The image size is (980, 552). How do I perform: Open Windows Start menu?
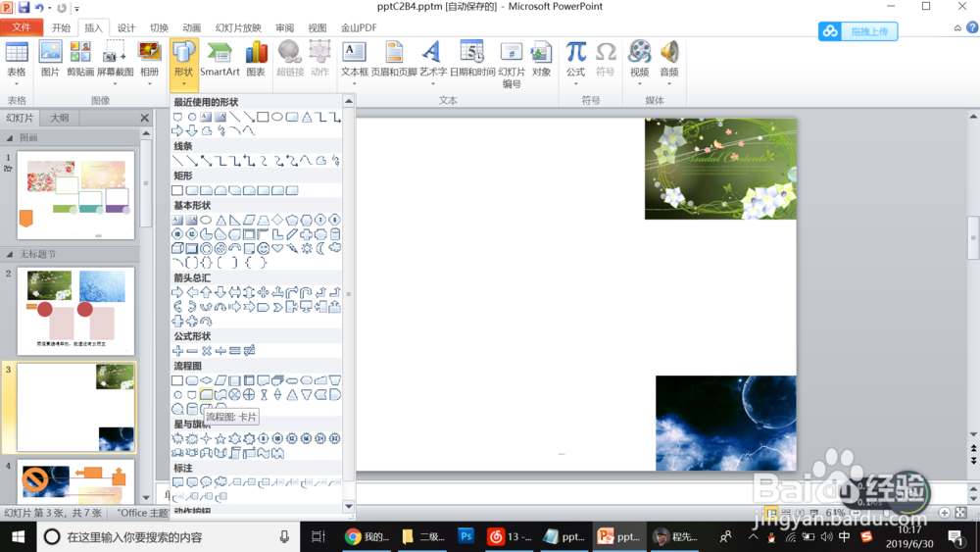point(18,537)
